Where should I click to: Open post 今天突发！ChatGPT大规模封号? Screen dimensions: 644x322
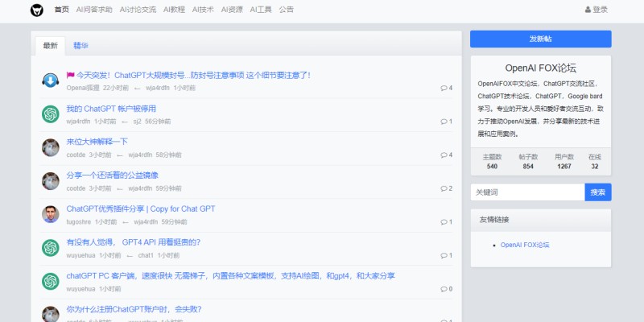193,75
